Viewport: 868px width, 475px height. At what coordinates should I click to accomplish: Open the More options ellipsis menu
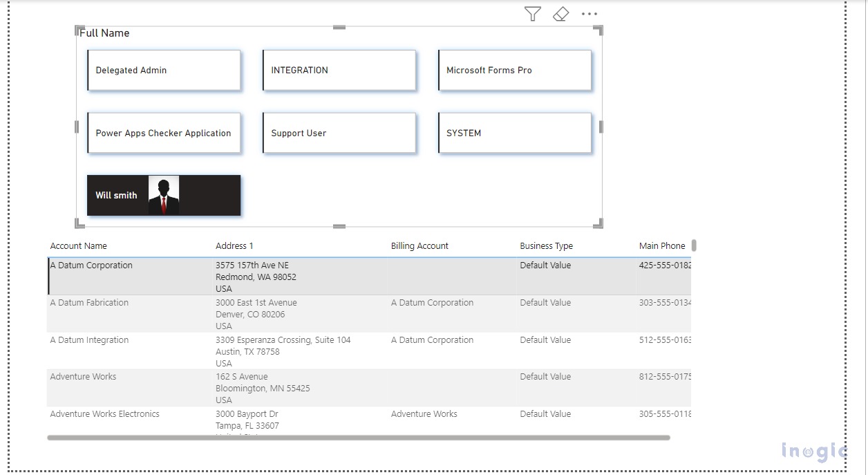point(589,14)
